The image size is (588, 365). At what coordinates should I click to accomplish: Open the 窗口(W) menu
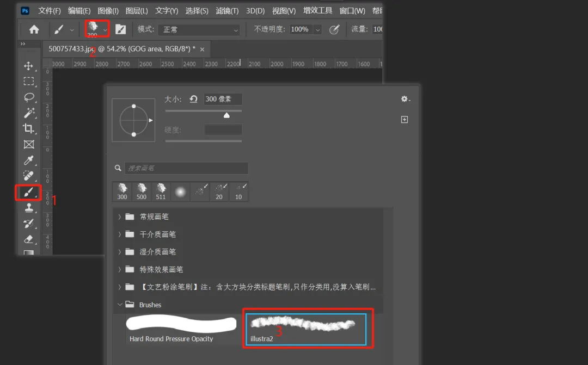352,11
